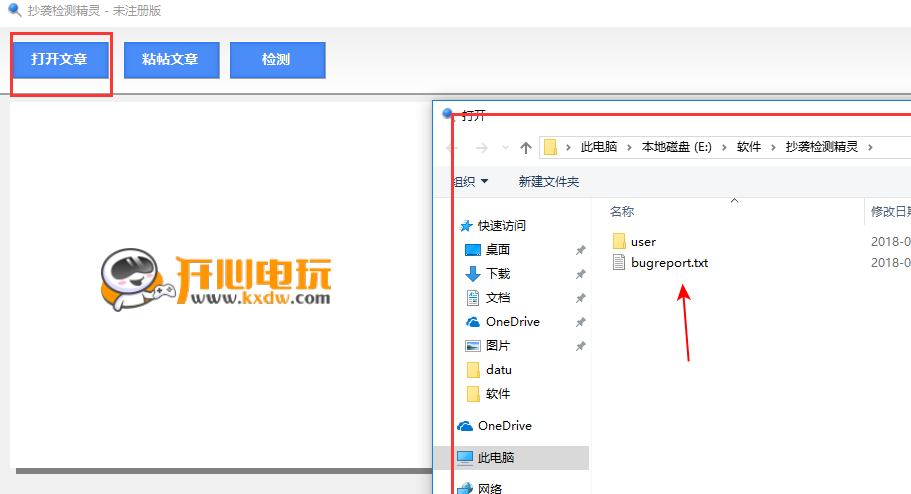The width and height of the screenshot is (911, 494).
Task: Go back in the Open dialog
Action: [x=453, y=148]
